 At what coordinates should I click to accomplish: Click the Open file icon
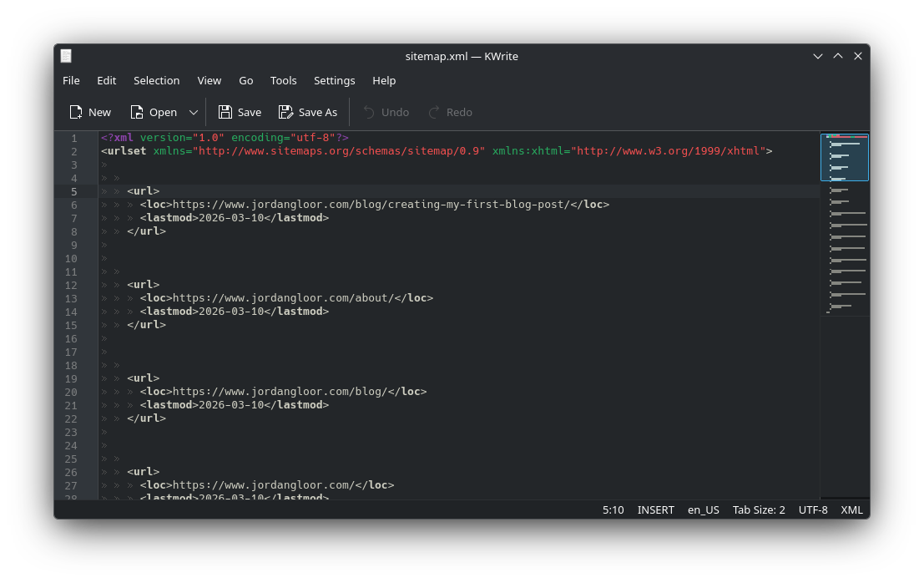(137, 112)
